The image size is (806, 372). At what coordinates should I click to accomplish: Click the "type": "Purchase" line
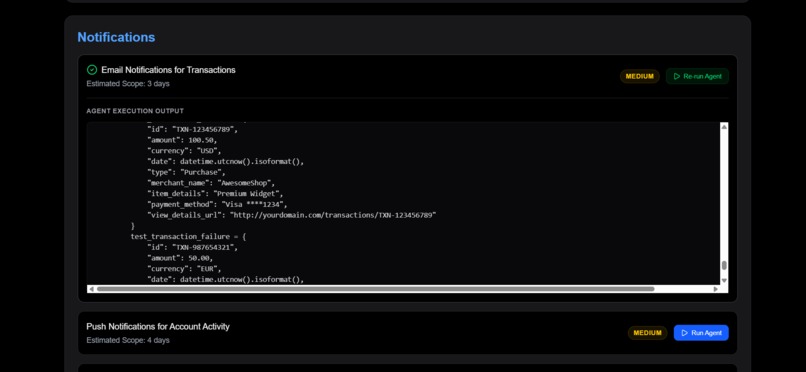[187, 172]
